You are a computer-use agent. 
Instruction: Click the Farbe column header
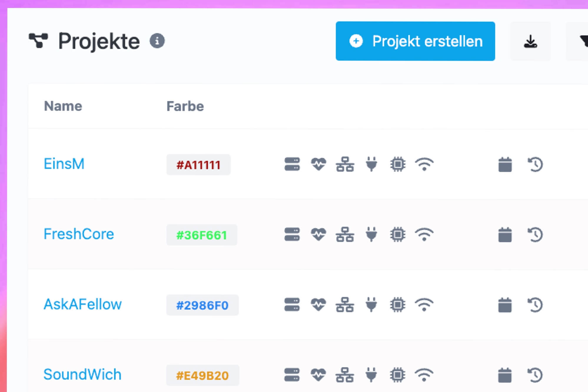coord(185,106)
